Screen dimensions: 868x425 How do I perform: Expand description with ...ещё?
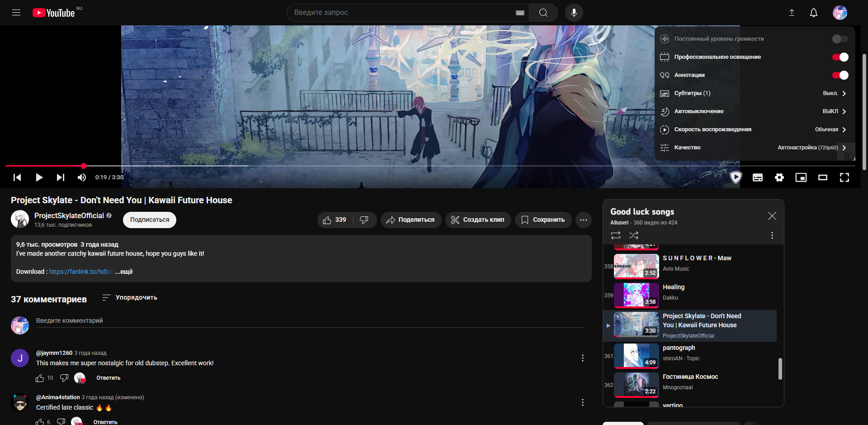[124, 272]
